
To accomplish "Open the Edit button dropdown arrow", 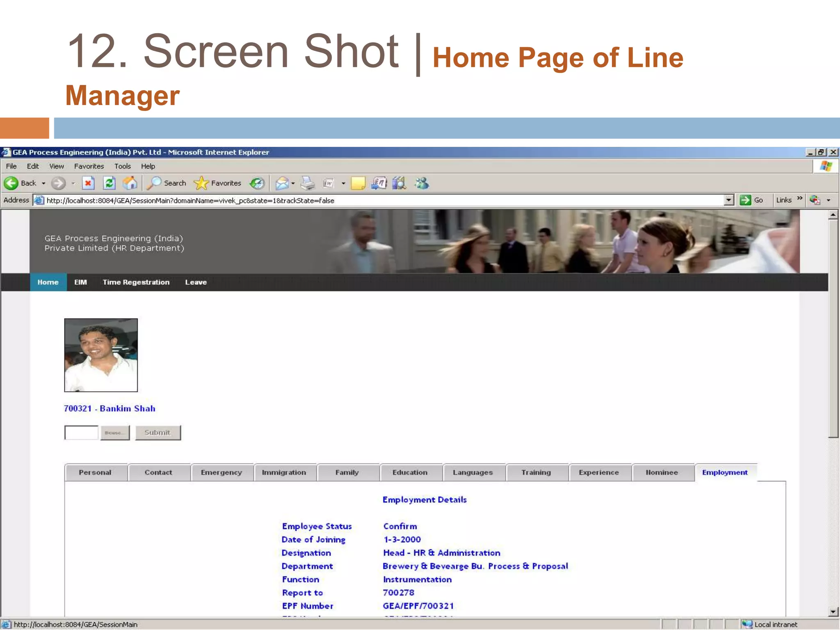I will point(343,183).
